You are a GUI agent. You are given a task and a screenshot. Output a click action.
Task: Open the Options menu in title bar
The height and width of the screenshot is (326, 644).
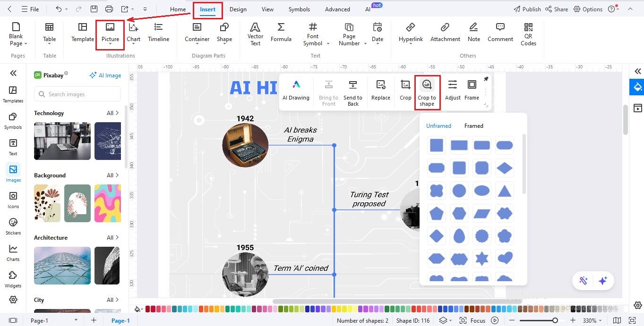click(x=588, y=9)
